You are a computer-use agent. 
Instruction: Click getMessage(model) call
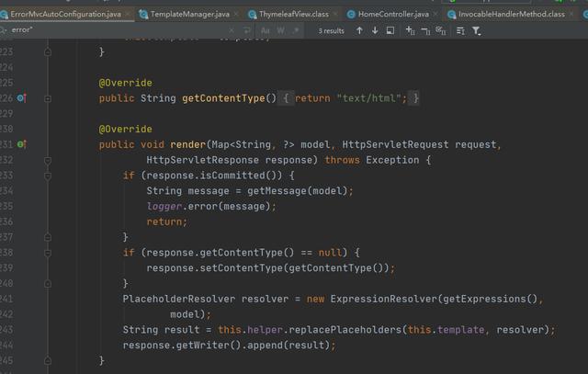(x=298, y=191)
